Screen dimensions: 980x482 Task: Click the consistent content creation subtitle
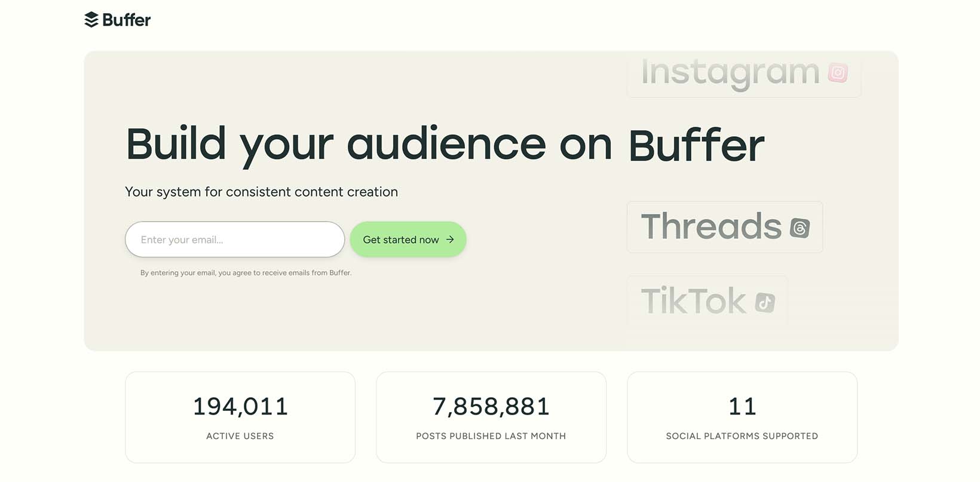261,192
